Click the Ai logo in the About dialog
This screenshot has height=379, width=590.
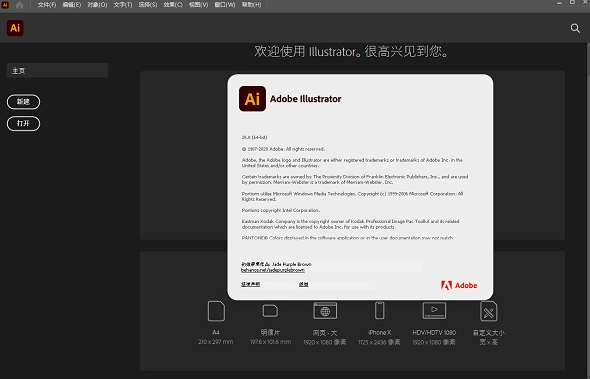click(x=252, y=99)
